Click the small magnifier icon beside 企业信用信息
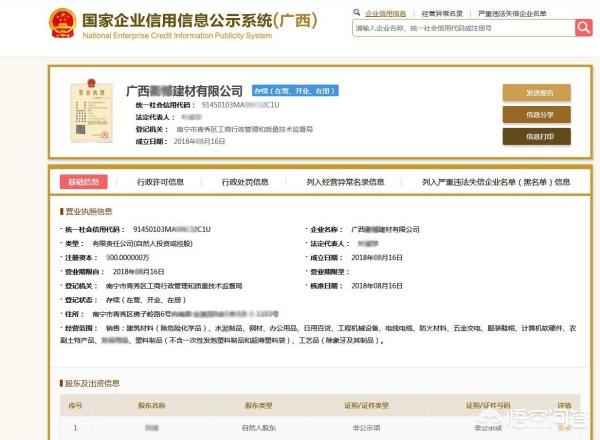The height and width of the screenshot is (440, 600). click(x=357, y=13)
